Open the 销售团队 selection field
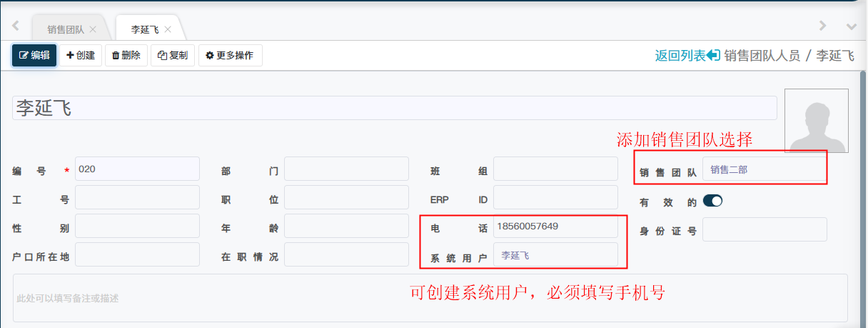The image size is (868, 328). 762,169
